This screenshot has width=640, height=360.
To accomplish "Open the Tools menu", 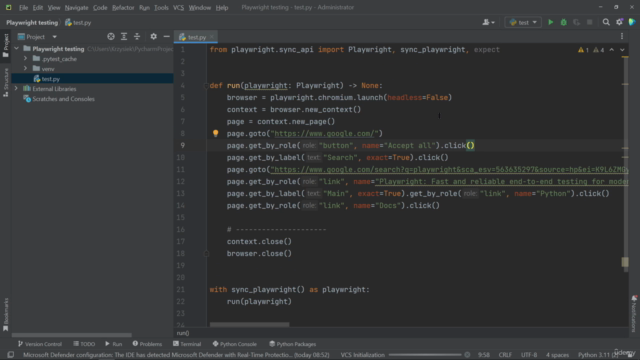I will 161,7.
